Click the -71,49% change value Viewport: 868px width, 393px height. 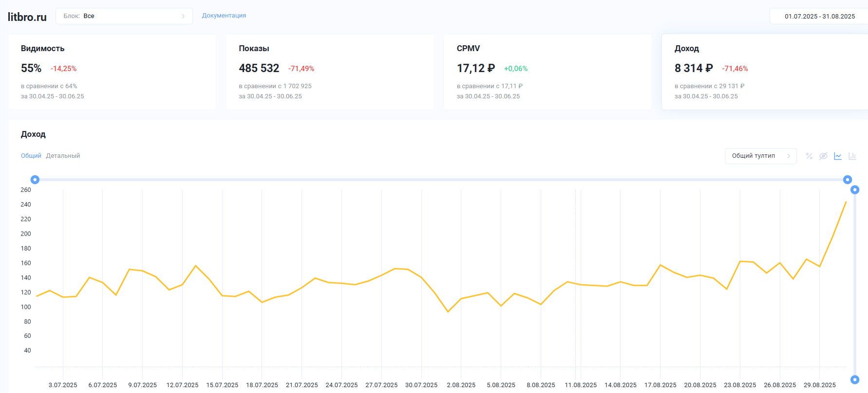click(x=302, y=69)
